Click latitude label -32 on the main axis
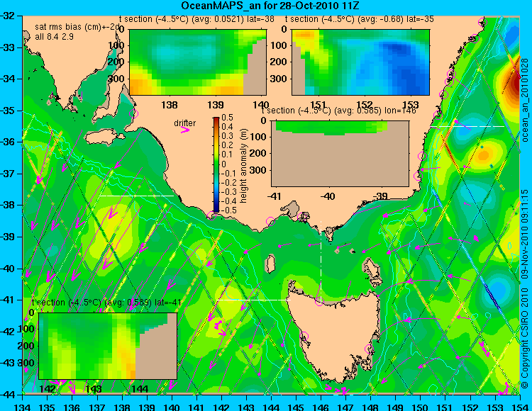Viewport: 532px width, 411px height. (8, 16)
